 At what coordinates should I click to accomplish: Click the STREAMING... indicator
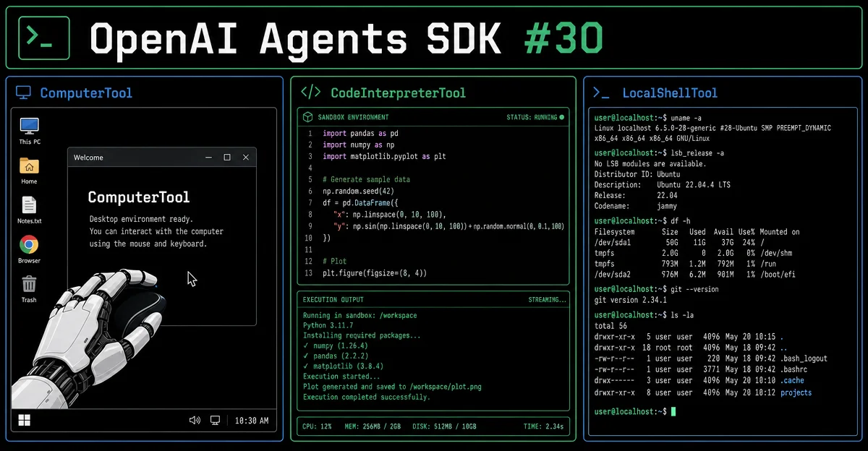pos(548,299)
